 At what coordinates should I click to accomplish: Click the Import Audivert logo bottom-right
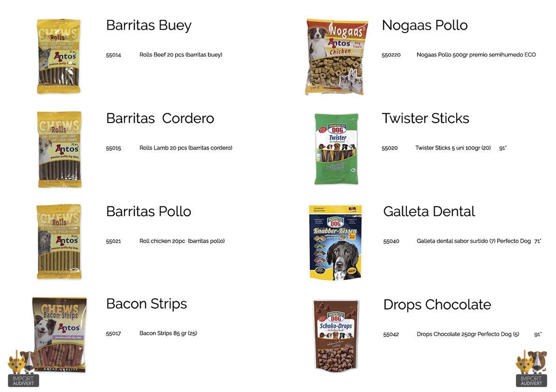coord(531,369)
